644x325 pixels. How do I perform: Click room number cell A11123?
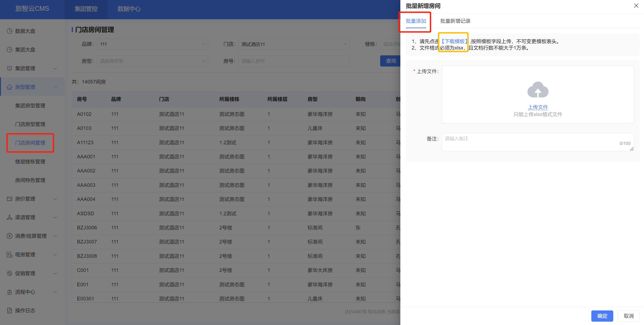85,143
